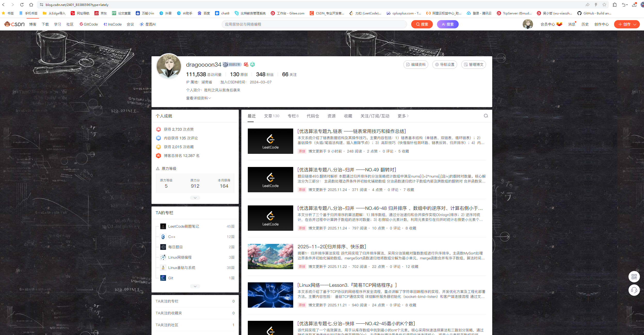Click the Git column icon in TA的专栏
This screenshot has height=335, width=644.
click(163, 278)
